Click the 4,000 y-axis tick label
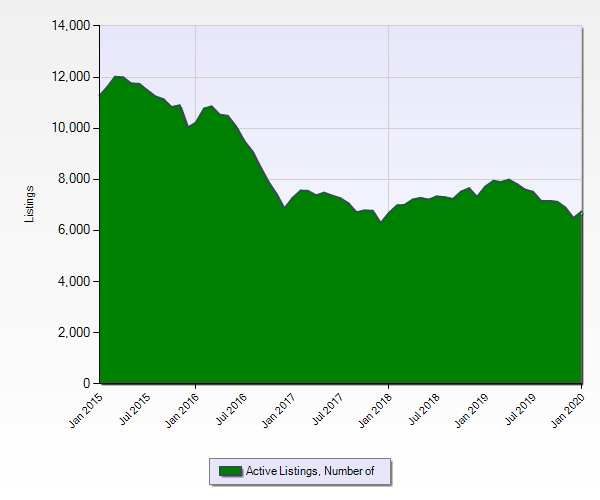This screenshot has width=600, height=500. [x=73, y=281]
